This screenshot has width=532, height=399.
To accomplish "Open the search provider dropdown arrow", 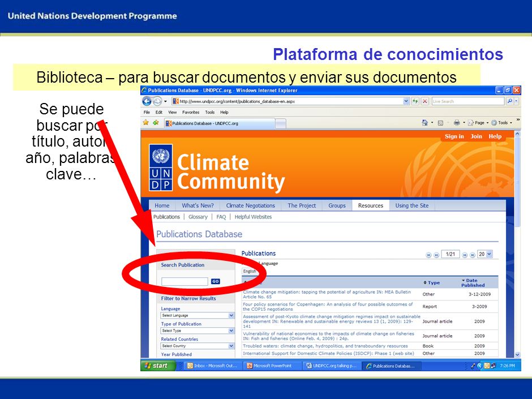I will tap(516, 101).
